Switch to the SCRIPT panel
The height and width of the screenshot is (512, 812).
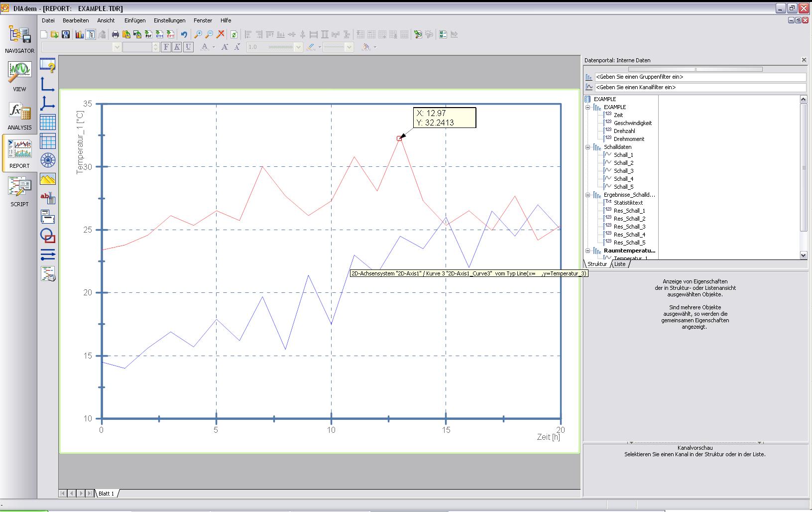click(x=19, y=191)
